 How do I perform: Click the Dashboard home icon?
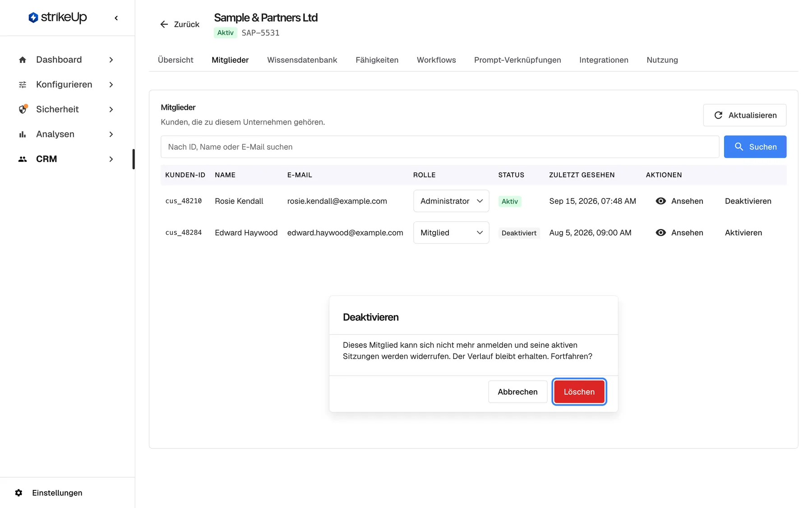pyautogui.click(x=23, y=60)
